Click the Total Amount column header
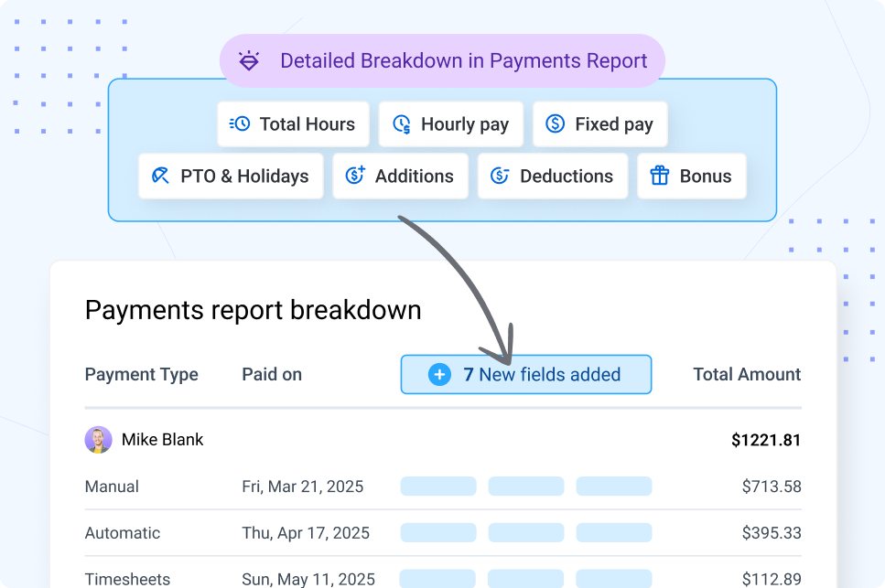 point(747,375)
